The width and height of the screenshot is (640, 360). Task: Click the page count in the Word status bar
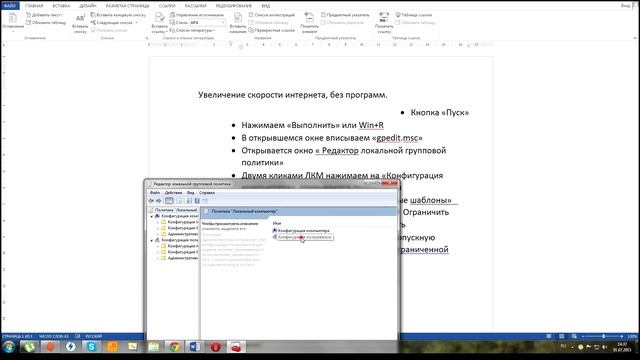point(17,337)
